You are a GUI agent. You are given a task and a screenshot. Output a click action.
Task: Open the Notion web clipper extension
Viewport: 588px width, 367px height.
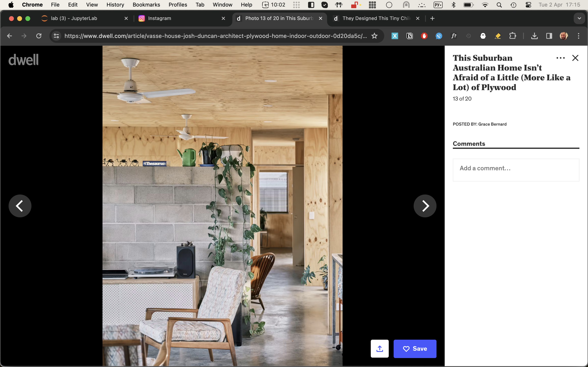coord(410,36)
